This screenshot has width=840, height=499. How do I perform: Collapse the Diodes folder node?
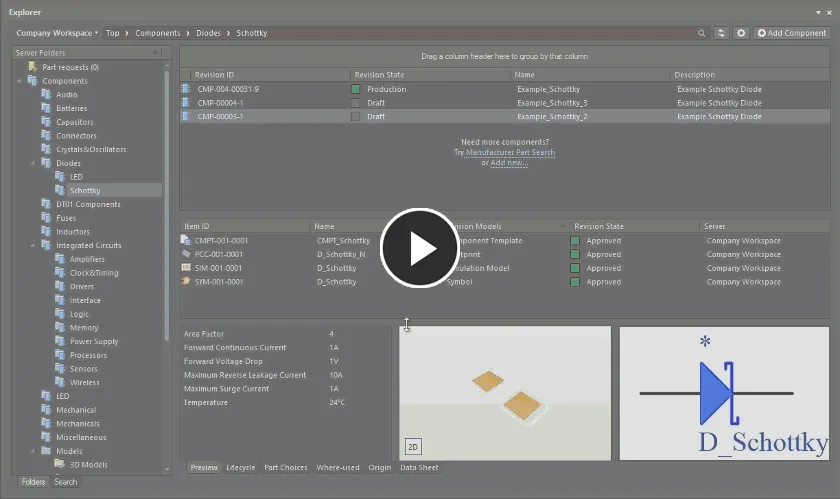[x=33, y=163]
